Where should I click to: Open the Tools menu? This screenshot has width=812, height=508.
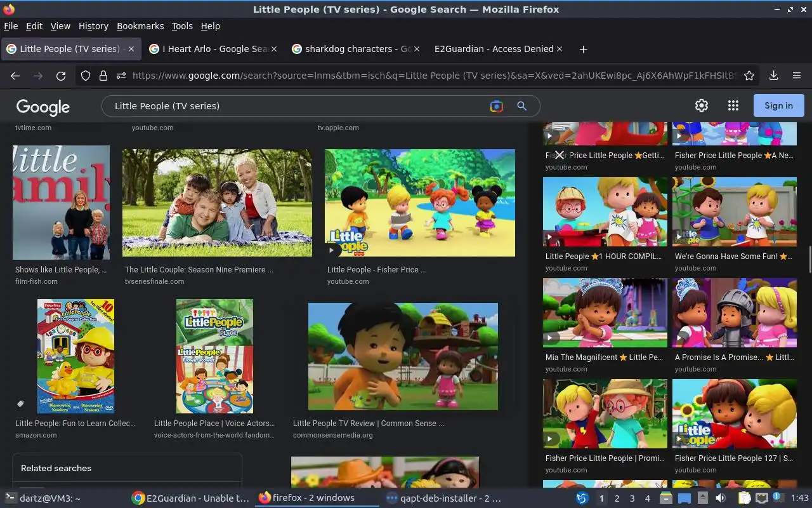(182, 26)
